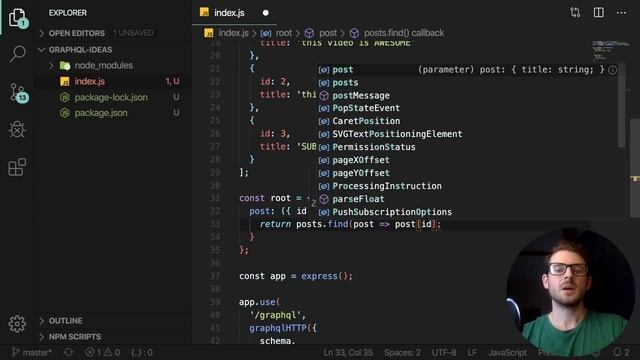640x360 pixels.
Task: Select the posts suggestion
Action: [467, 82]
